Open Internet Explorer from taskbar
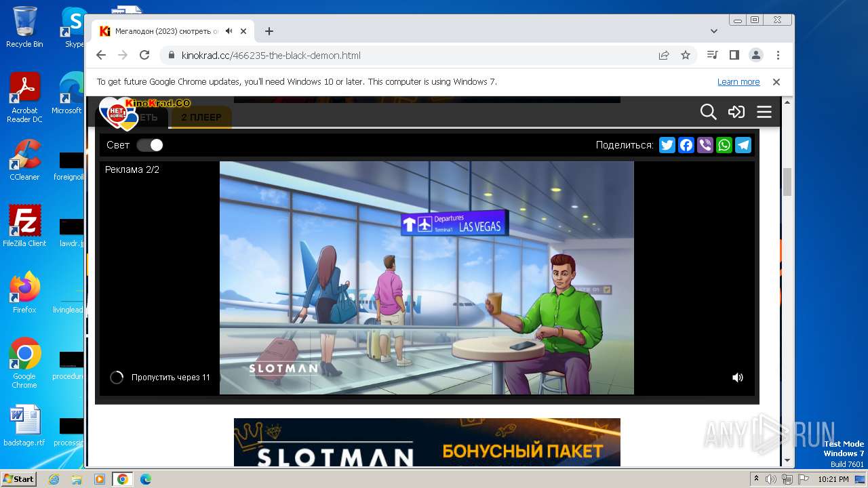 [54, 479]
